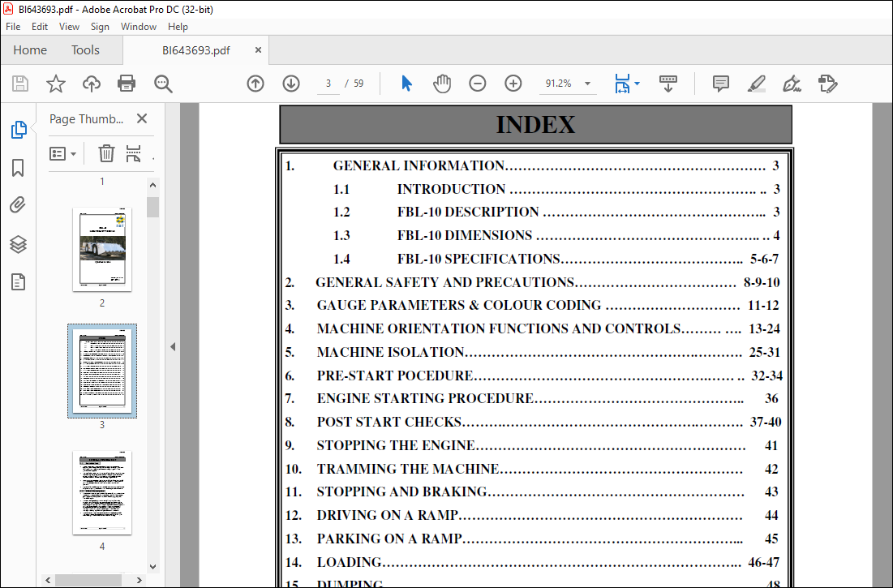Close the BI643693.pdf tab
The height and width of the screenshot is (588, 893).
[x=258, y=50]
